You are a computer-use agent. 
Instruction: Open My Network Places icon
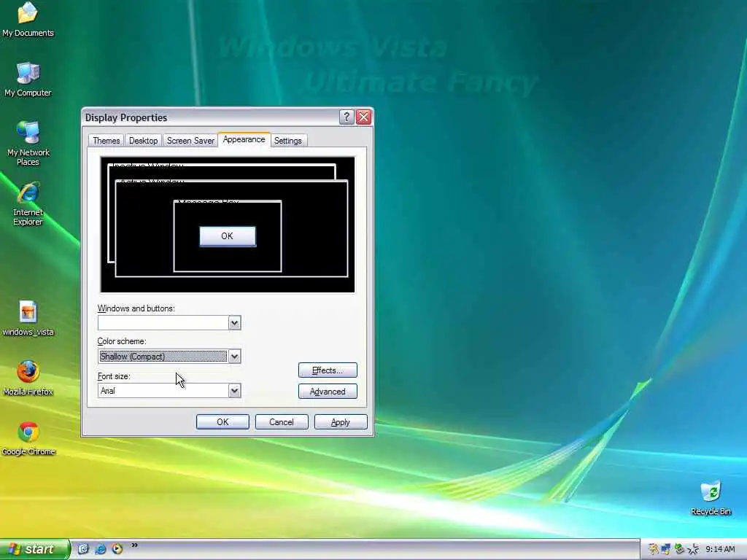point(28,143)
